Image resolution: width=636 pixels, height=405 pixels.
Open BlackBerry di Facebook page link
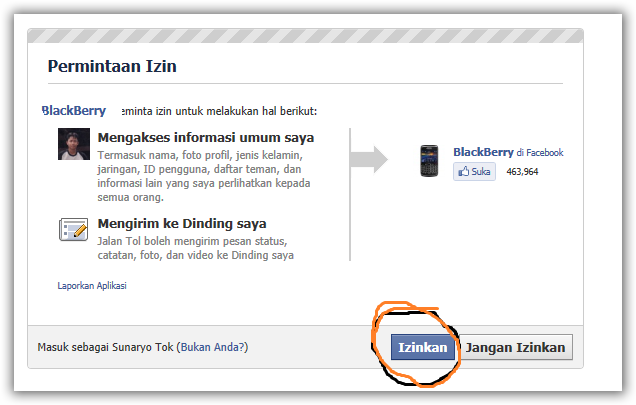pos(508,152)
